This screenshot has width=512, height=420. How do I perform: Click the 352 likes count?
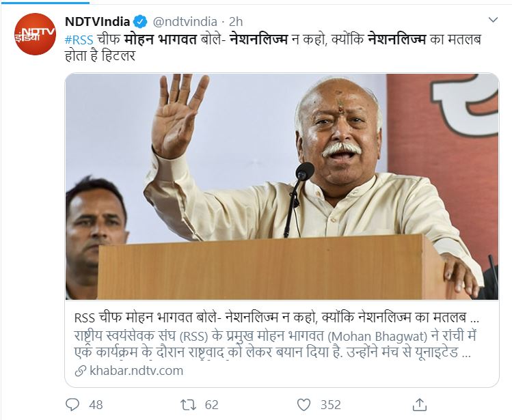330,405
